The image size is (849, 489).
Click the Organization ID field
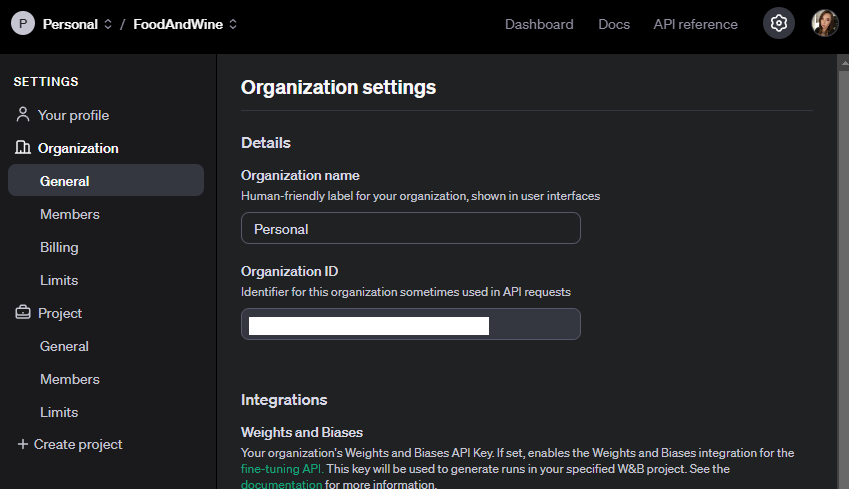[410, 324]
